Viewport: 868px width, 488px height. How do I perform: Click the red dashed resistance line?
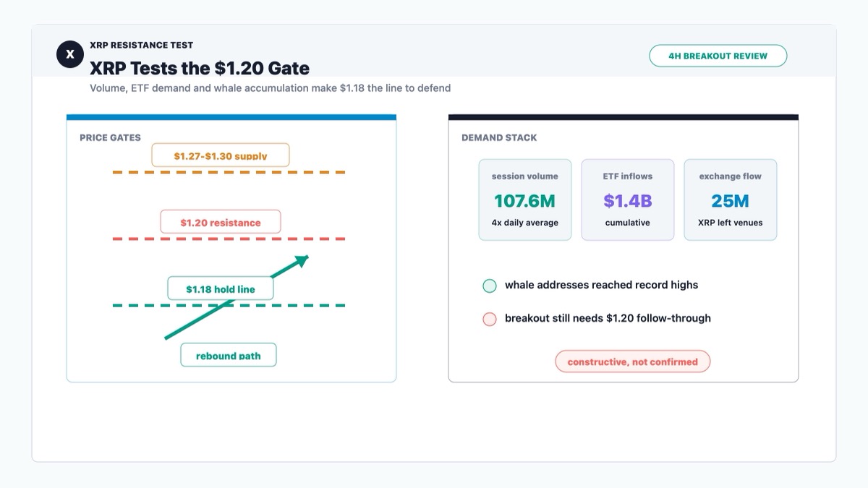[229, 239]
